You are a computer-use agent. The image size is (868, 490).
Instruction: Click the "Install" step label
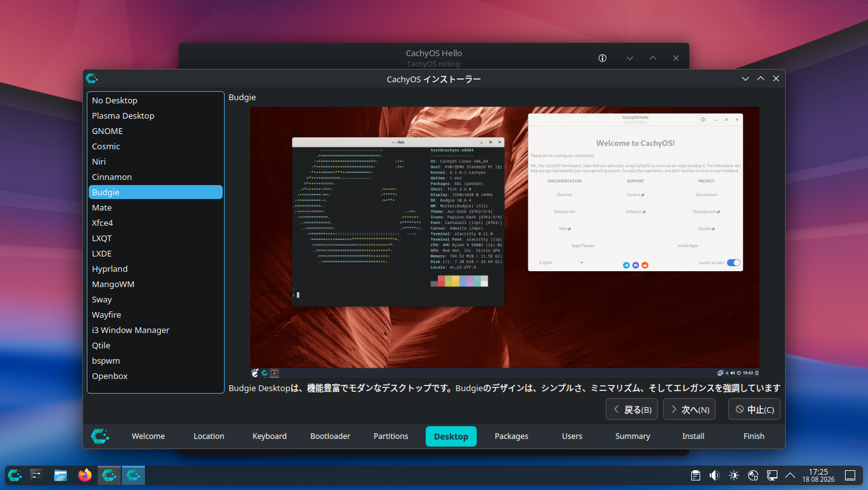[x=693, y=436]
